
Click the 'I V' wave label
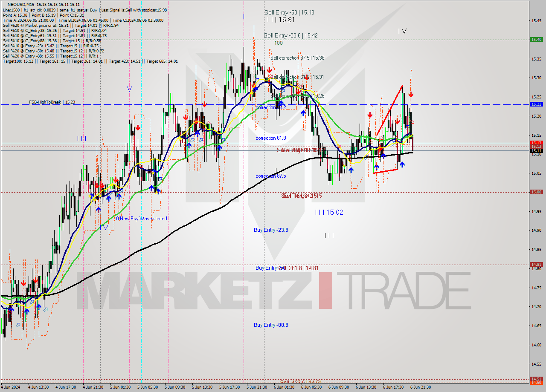(x=402, y=31)
